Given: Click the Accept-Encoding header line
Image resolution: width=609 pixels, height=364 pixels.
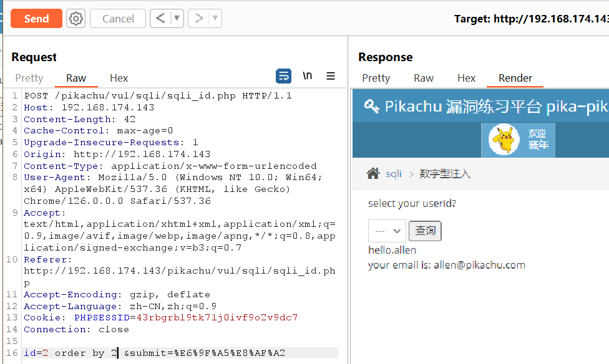Looking at the screenshot, I should click(x=117, y=295).
